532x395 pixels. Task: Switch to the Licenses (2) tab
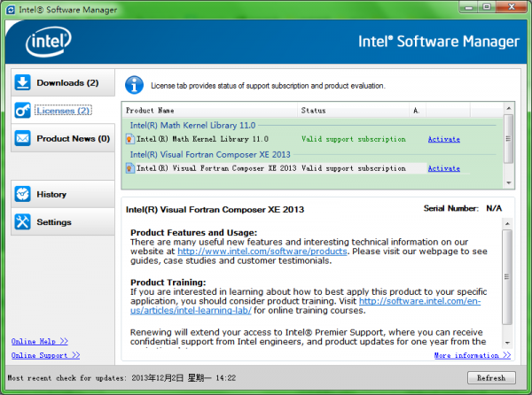click(63, 111)
